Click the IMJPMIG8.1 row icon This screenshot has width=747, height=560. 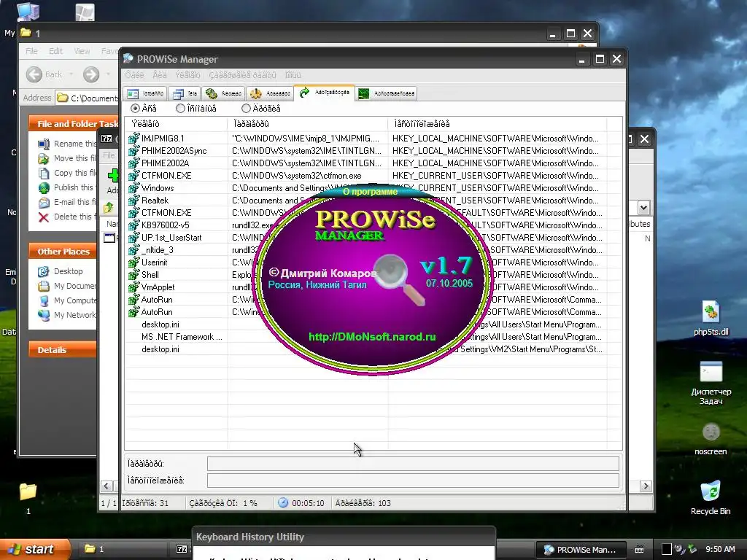[x=133, y=139]
